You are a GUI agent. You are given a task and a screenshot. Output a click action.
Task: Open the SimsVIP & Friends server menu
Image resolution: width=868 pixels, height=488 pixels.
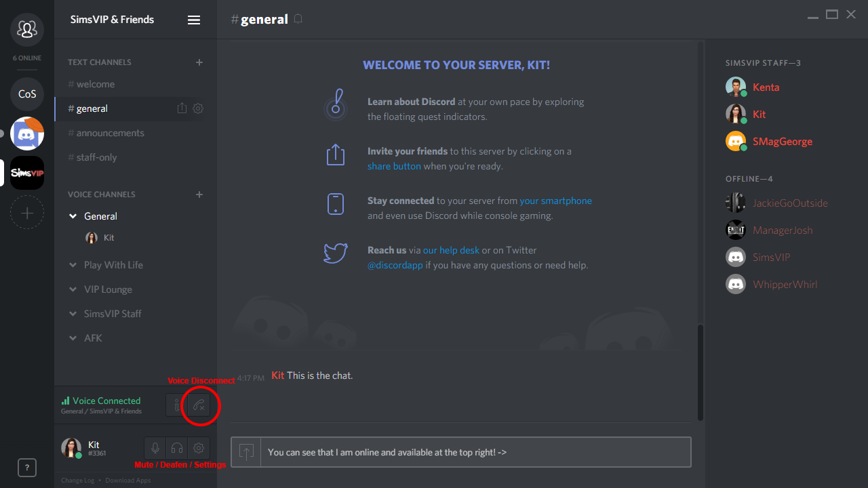pos(194,20)
